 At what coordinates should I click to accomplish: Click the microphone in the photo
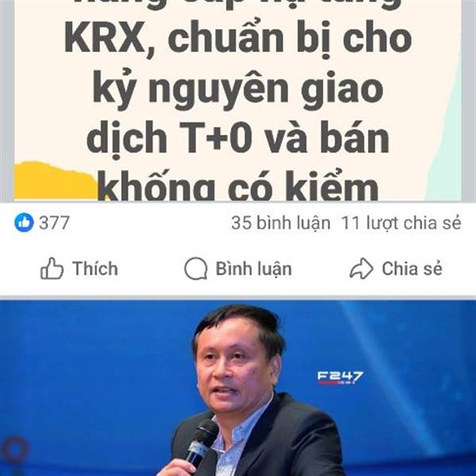click(201, 444)
